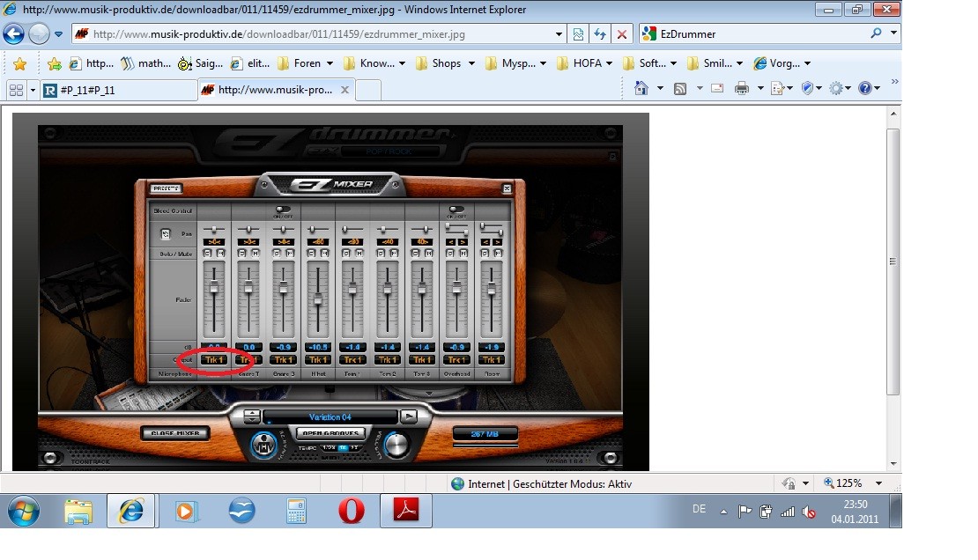Click the Hi hat volume fader handle
The width and height of the screenshot is (978, 560).
tap(318, 300)
